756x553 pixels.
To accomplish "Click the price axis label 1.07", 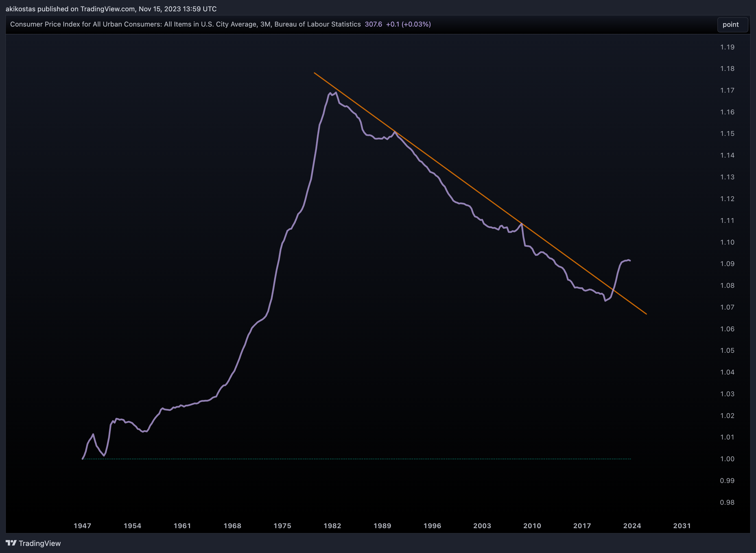I will (727, 307).
